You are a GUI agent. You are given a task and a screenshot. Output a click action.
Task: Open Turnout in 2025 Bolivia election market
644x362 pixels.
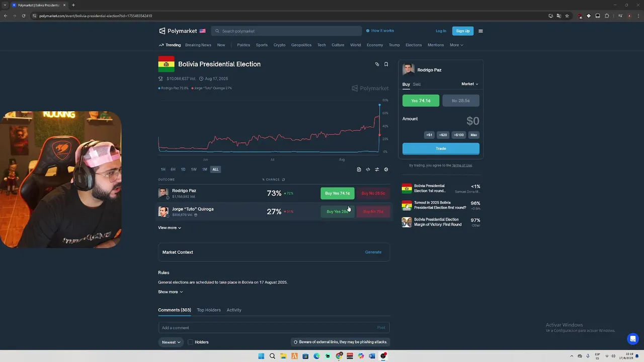point(441,205)
